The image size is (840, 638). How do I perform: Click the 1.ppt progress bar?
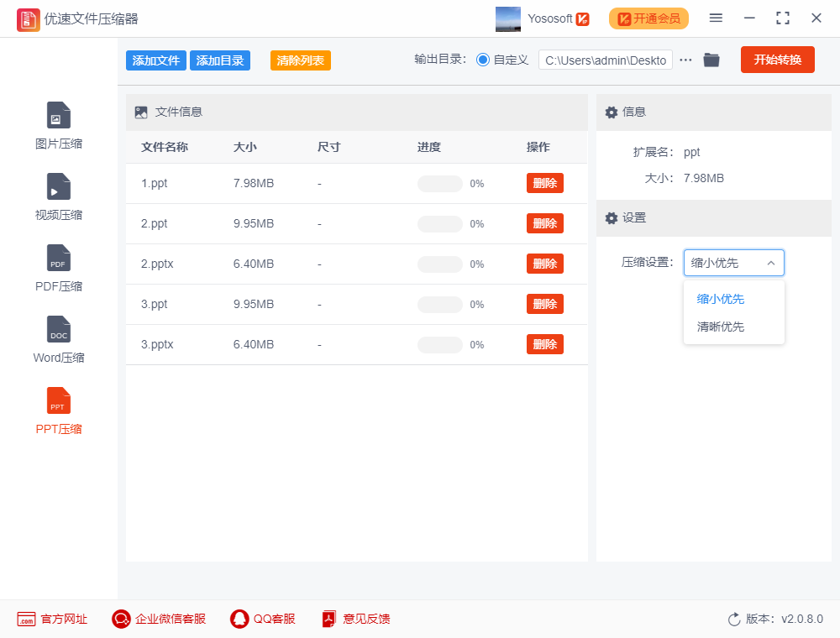pos(440,184)
